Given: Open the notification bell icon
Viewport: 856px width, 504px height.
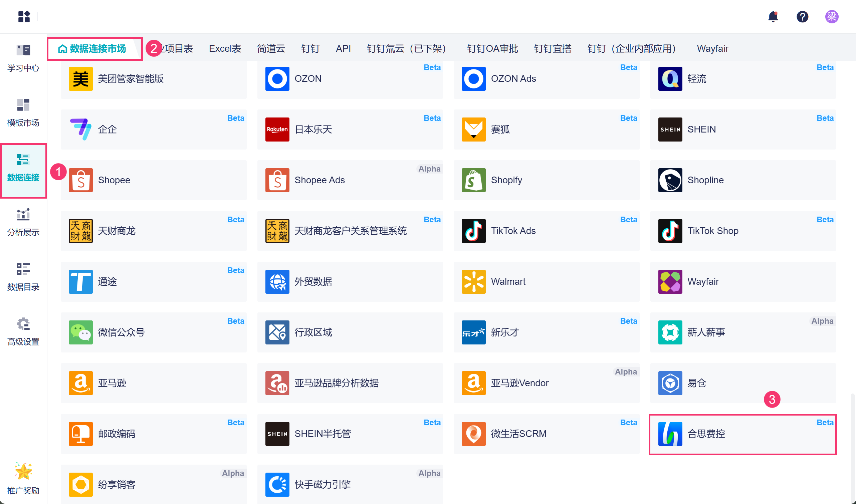Looking at the screenshot, I should point(773,17).
